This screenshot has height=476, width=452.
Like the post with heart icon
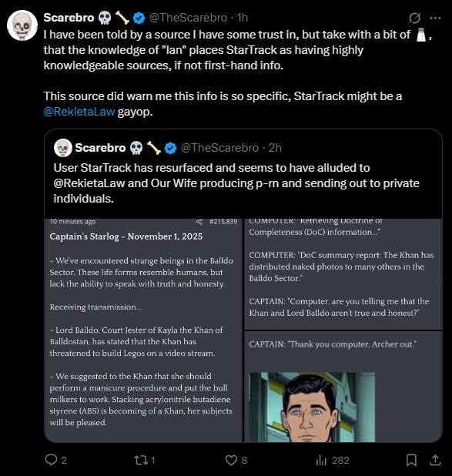(x=231, y=460)
